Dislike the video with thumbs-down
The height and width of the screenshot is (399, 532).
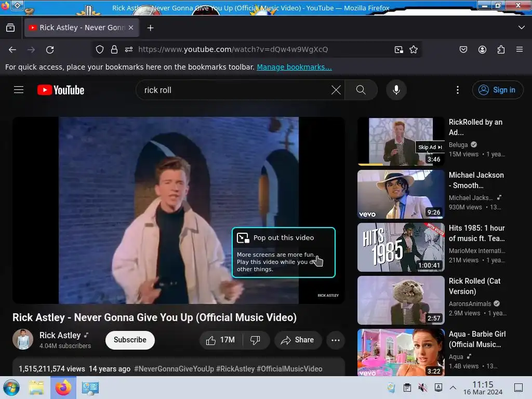coord(256,340)
